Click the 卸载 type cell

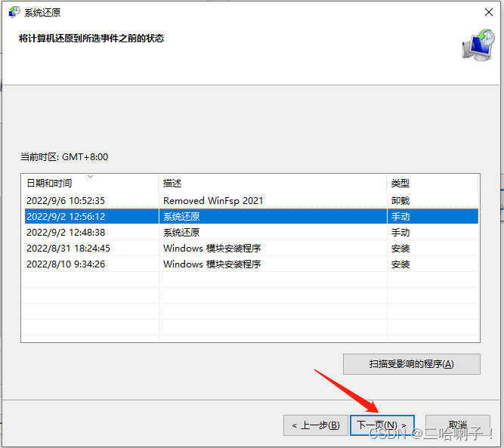click(400, 200)
